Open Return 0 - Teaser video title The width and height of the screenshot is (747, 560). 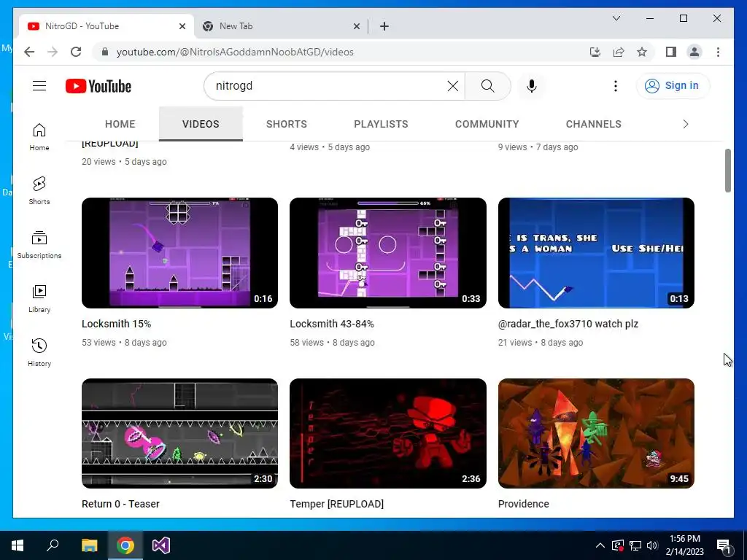pyautogui.click(x=120, y=504)
